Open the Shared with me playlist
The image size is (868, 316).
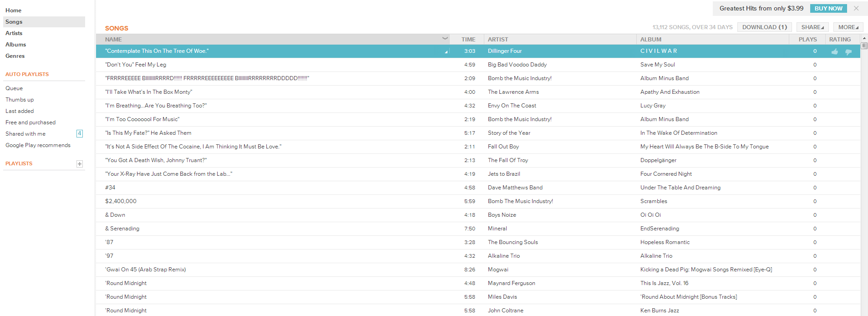coord(25,134)
